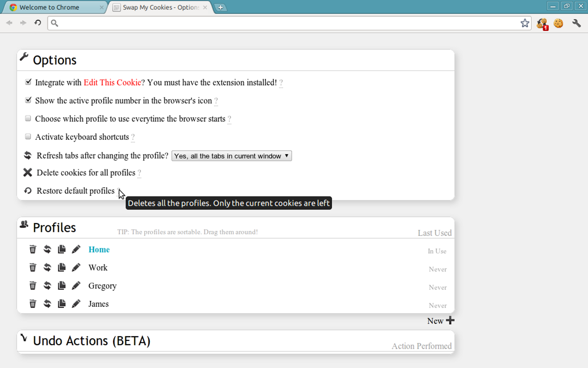
Task: Copy the Gregory profile
Action: pos(62,286)
